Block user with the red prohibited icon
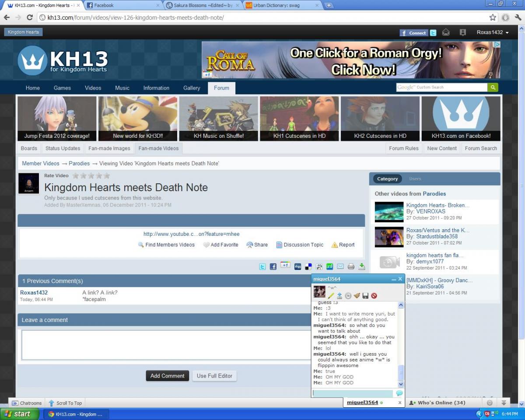 (374, 296)
